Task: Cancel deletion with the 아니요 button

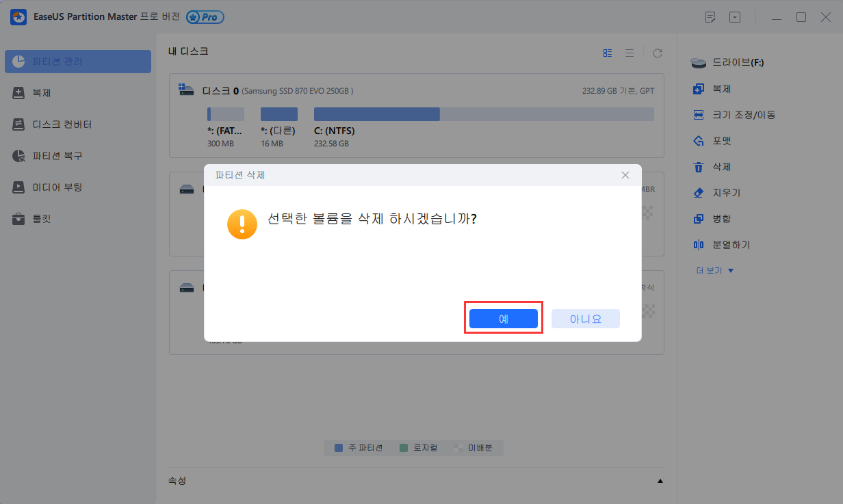Action: click(x=586, y=319)
